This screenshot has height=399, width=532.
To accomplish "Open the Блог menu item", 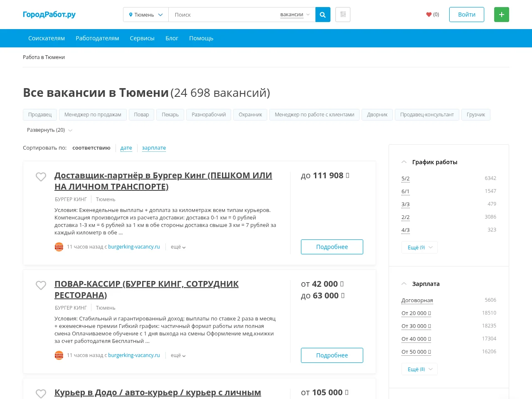I will click(172, 38).
